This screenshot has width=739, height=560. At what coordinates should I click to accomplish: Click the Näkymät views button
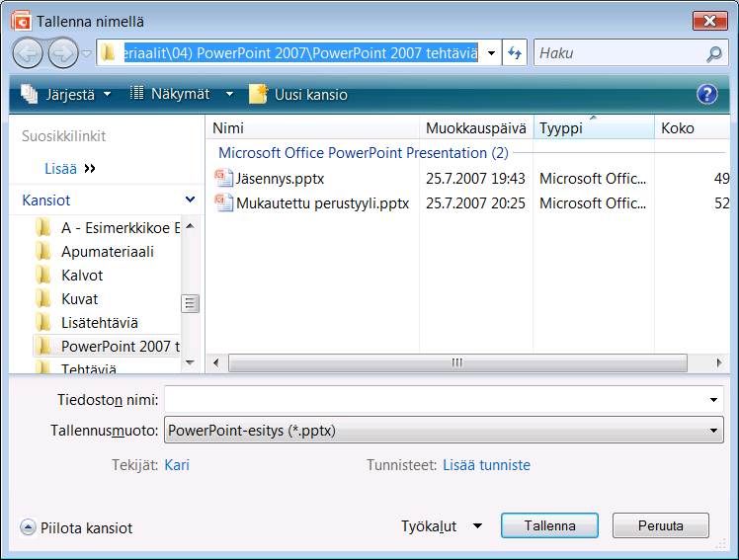click(x=170, y=94)
